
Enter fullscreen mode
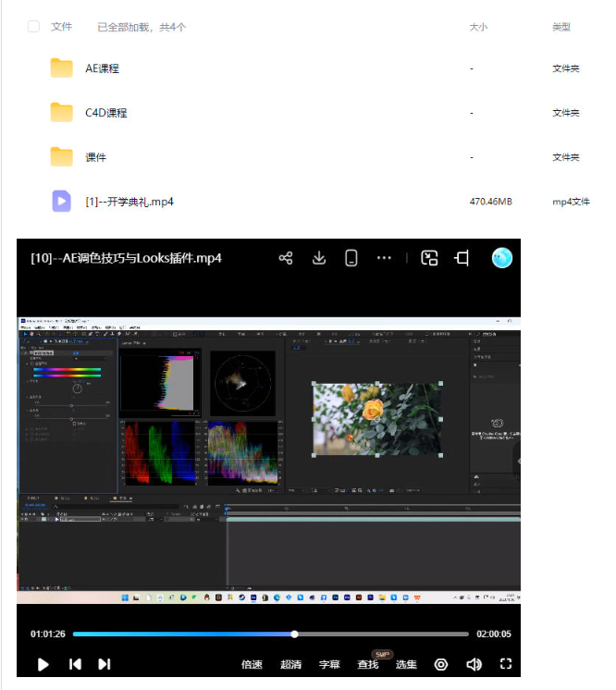(x=506, y=664)
